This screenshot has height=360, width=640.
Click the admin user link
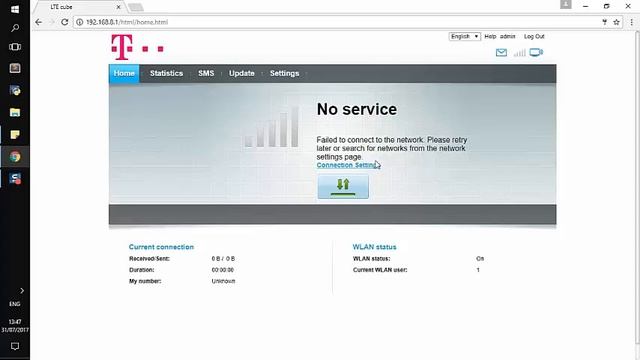(507, 36)
